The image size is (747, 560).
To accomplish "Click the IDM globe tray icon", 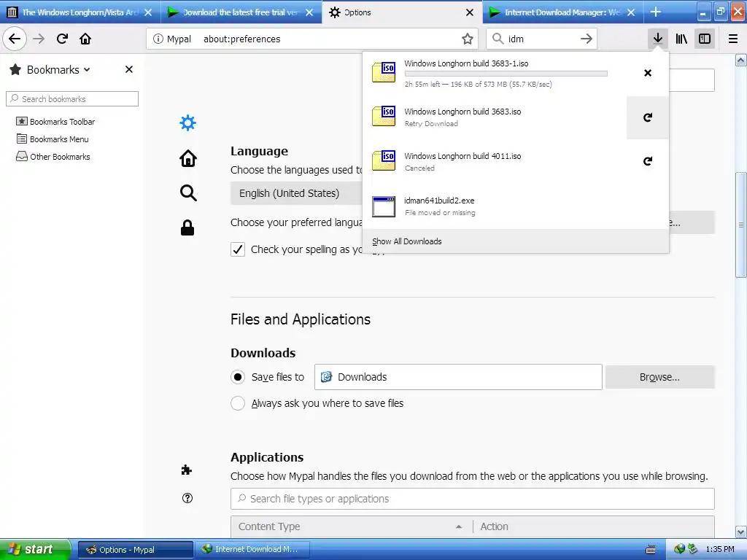I will [x=679, y=549].
